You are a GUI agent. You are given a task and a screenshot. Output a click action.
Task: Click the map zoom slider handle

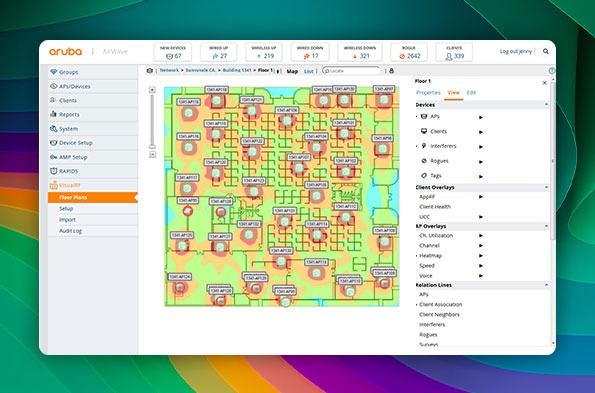coord(152,146)
